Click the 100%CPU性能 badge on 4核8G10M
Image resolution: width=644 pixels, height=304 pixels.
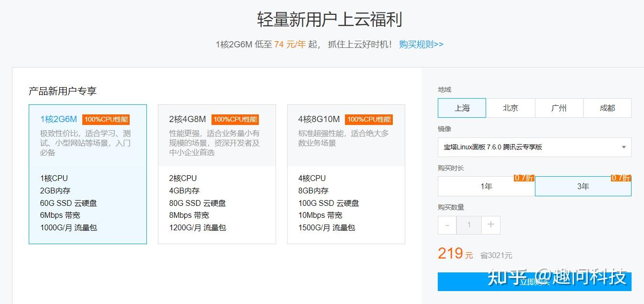[x=369, y=120]
